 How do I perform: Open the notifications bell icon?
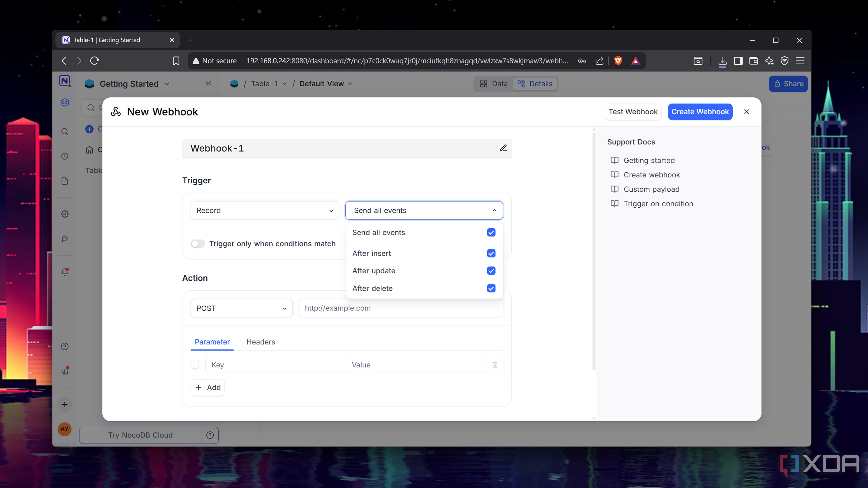(x=65, y=272)
